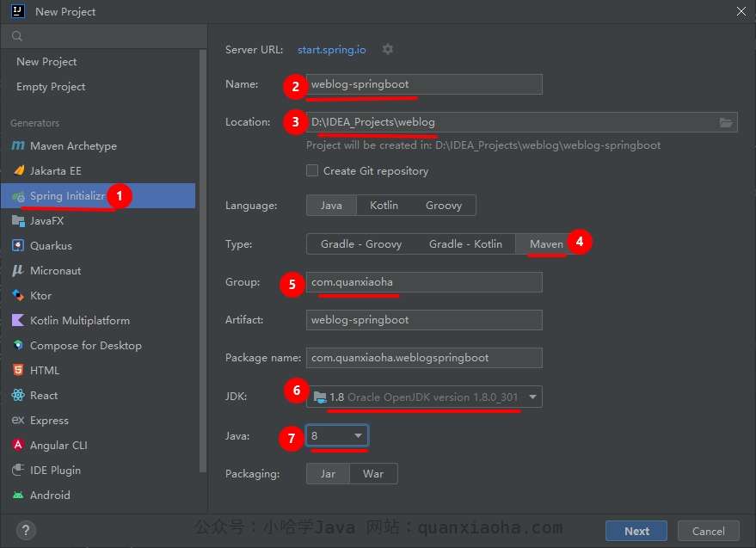Click the Android robot icon
The height and width of the screenshot is (548, 756).
pos(18,495)
